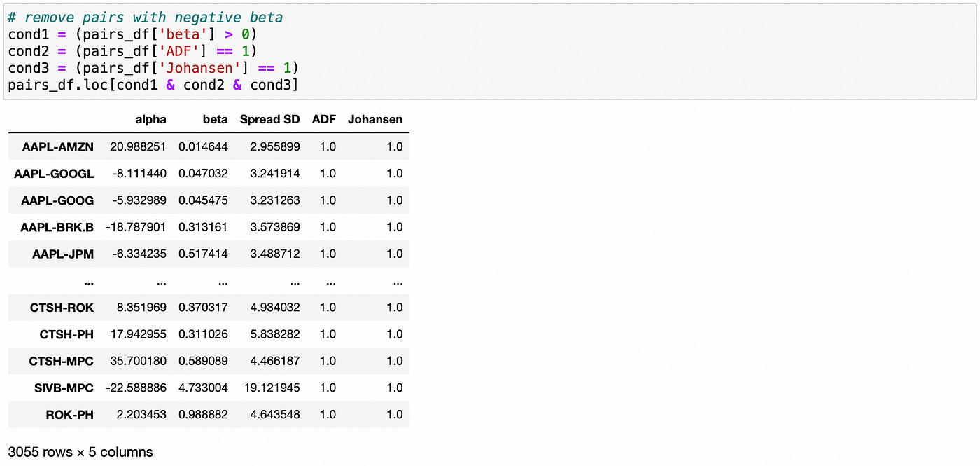Click beta value 0.313161
The width and height of the screenshot is (980, 466).
click(203, 227)
